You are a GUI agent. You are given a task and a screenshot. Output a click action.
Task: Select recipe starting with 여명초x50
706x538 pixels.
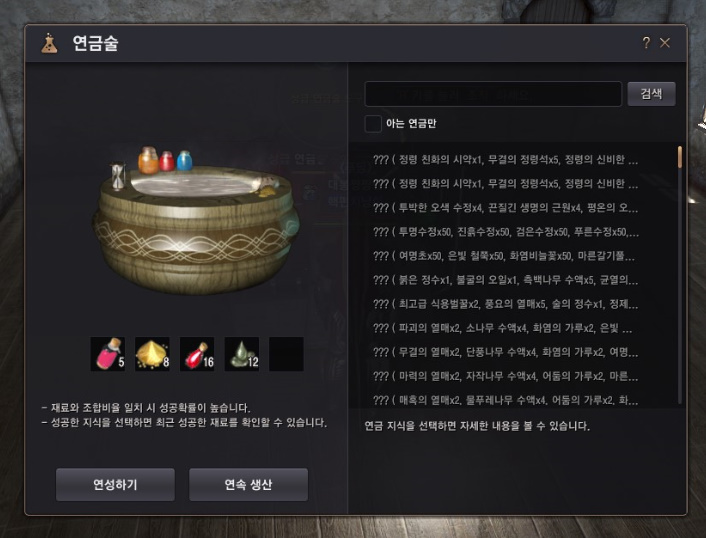pos(506,256)
